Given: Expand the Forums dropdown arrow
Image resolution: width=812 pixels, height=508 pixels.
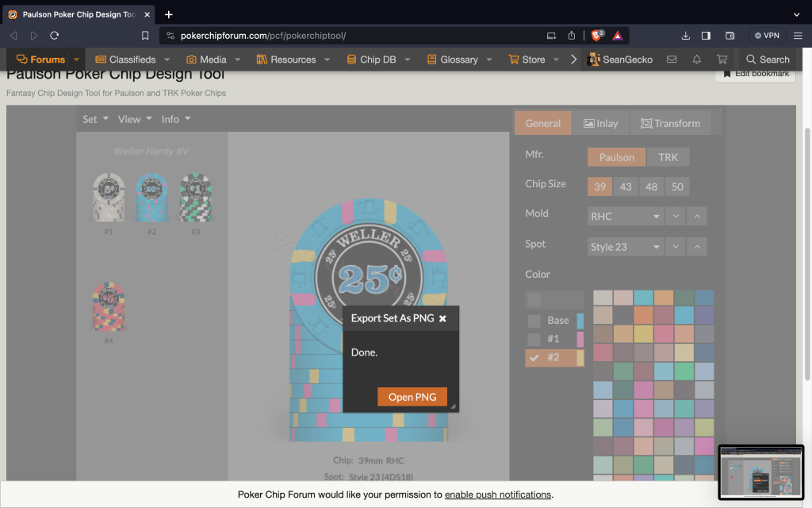Looking at the screenshot, I should 76,59.
